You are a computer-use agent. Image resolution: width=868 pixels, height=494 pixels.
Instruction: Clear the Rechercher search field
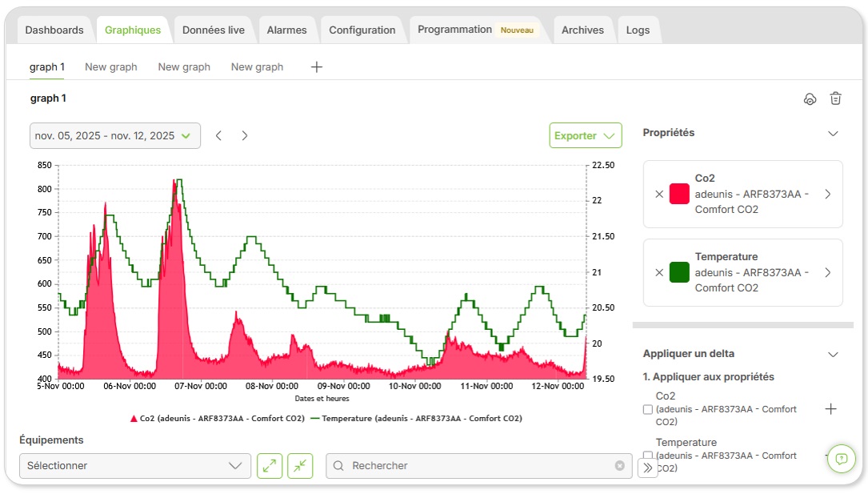pos(620,466)
